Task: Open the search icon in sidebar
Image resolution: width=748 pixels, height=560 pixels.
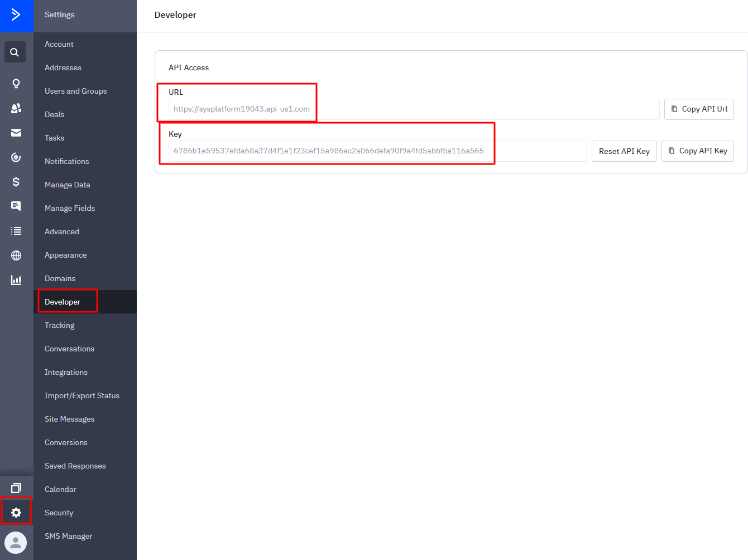Action: click(x=15, y=52)
